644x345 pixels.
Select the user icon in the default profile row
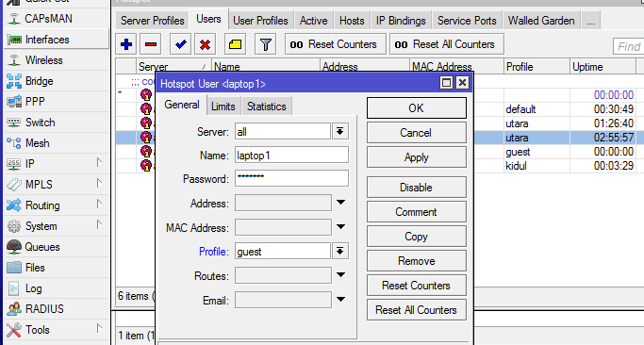pos(146,108)
